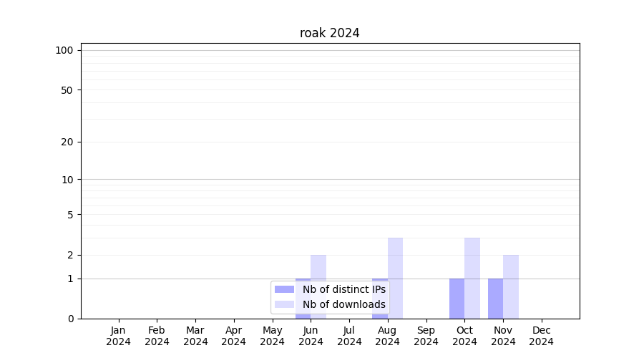The image size is (644, 358).
Task: Select the 'Nb of distinct IPs' legend label
Action: [343, 289]
